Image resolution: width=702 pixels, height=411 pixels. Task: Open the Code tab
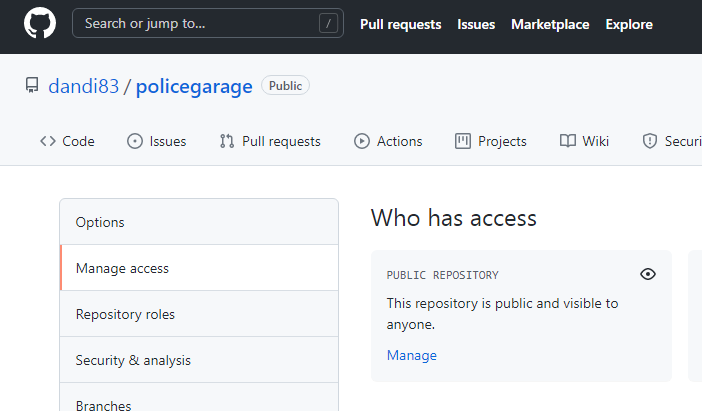[x=67, y=141]
